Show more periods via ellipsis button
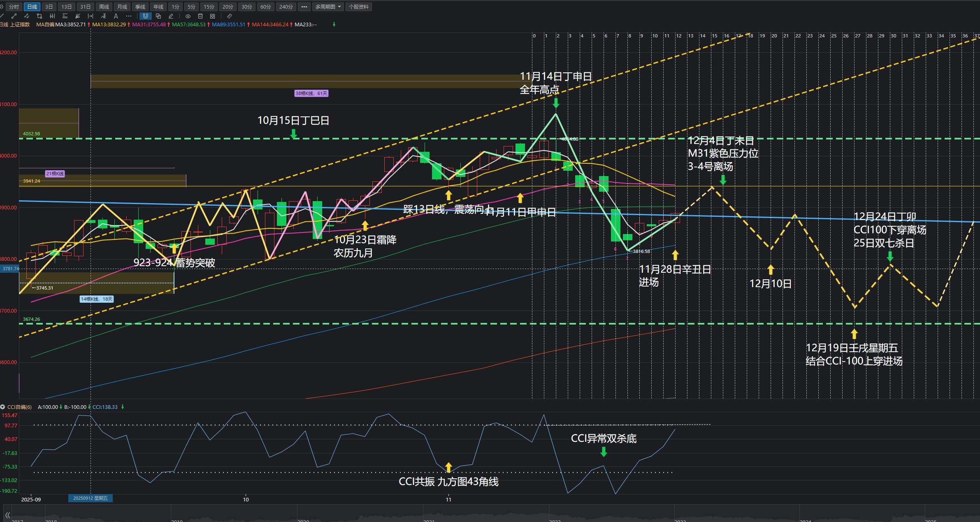Image resolution: width=980 pixels, height=522 pixels. pos(304,7)
